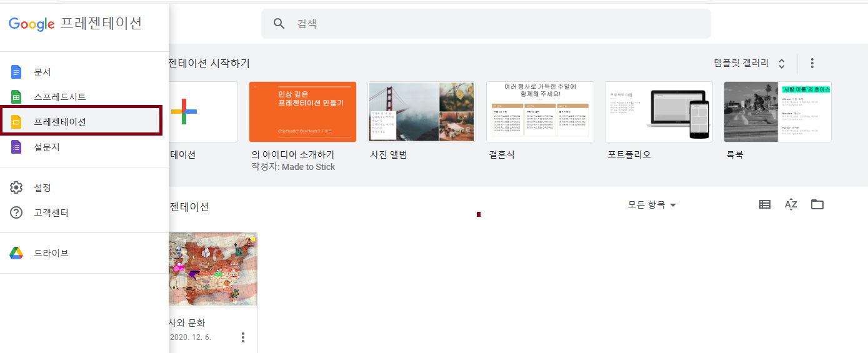868x353 pixels.
Task: Click the blue Docs icon
Action: point(16,72)
